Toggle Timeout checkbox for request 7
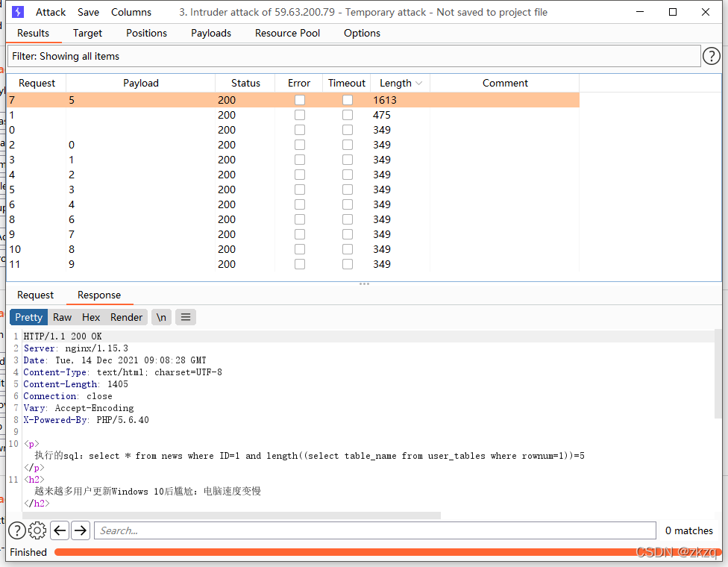 [348, 100]
